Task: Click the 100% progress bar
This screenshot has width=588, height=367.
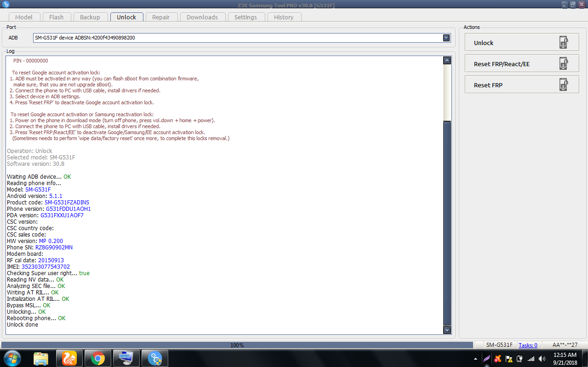Action: [237, 345]
